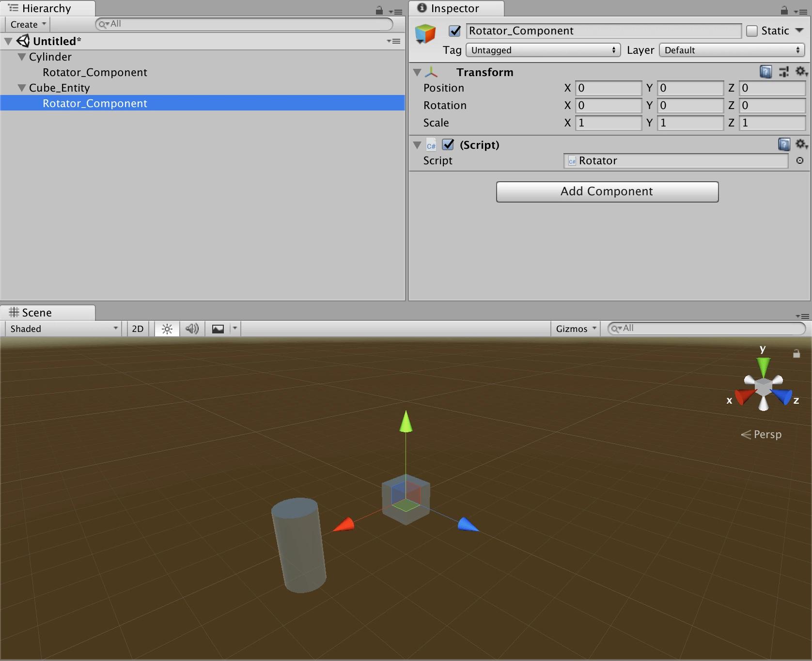
Task: Enable the Static checkbox
Action: click(752, 31)
